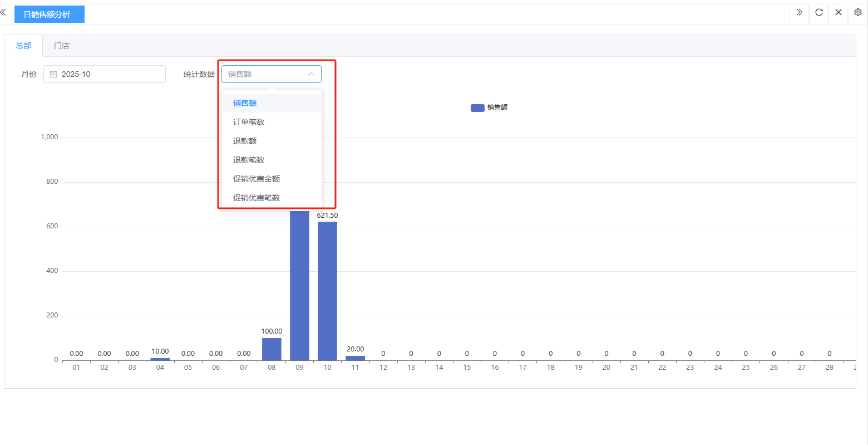Image resolution: width=868 pixels, height=445 pixels.
Task: Select 订单笔数 from the dropdown list
Action: [249, 122]
